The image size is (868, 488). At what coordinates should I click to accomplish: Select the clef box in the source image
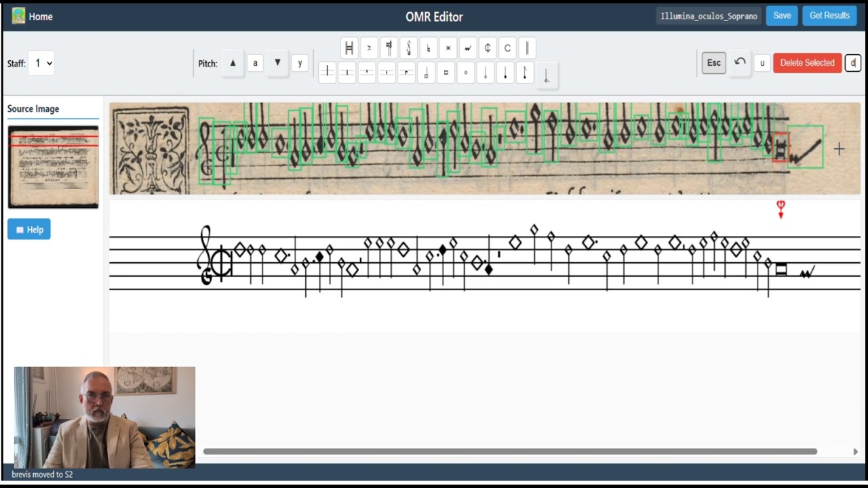206,151
